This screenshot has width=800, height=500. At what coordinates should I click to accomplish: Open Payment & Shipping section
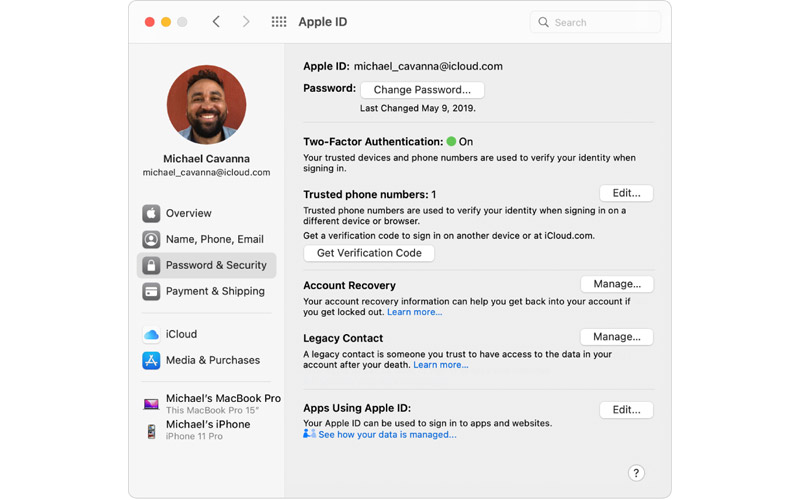[x=206, y=291]
